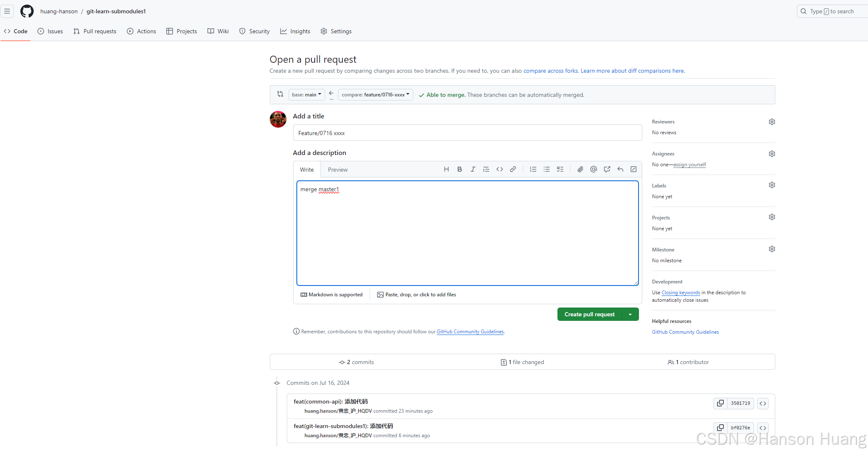Open git-learn-submodules1 repository breadcrumb link

[x=116, y=11]
